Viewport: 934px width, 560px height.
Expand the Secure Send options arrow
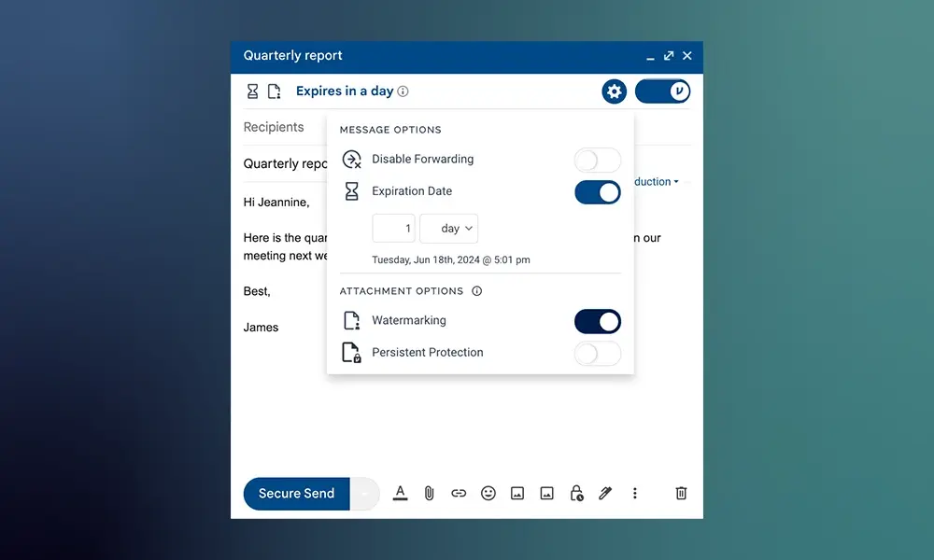tap(364, 494)
